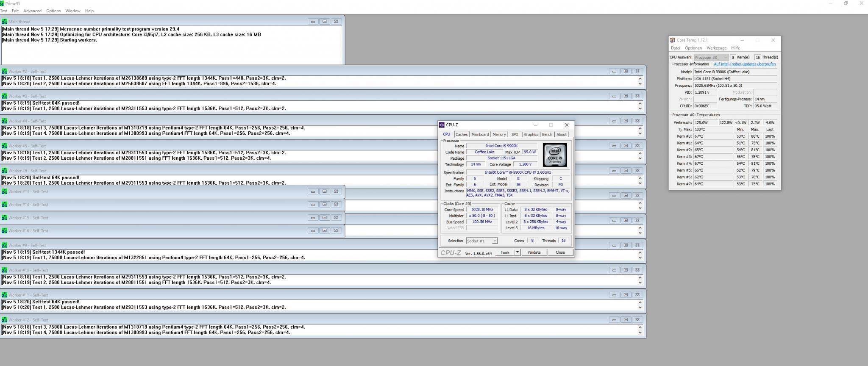This screenshot has width=868, height=366.
Task: Open the Socket #1 selection dropdown
Action: click(x=482, y=241)
